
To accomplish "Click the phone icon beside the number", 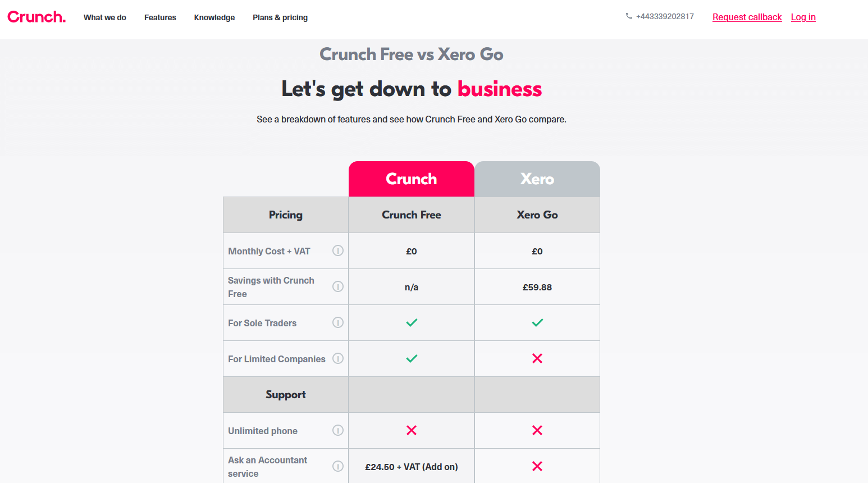I will pyautogui.click(x=629, y=16).
